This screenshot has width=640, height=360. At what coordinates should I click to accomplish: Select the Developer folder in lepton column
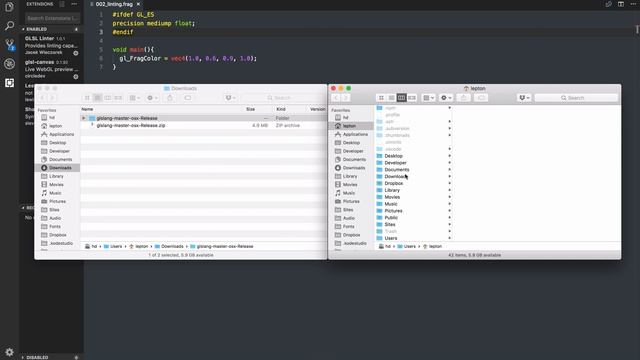(413, 163)
